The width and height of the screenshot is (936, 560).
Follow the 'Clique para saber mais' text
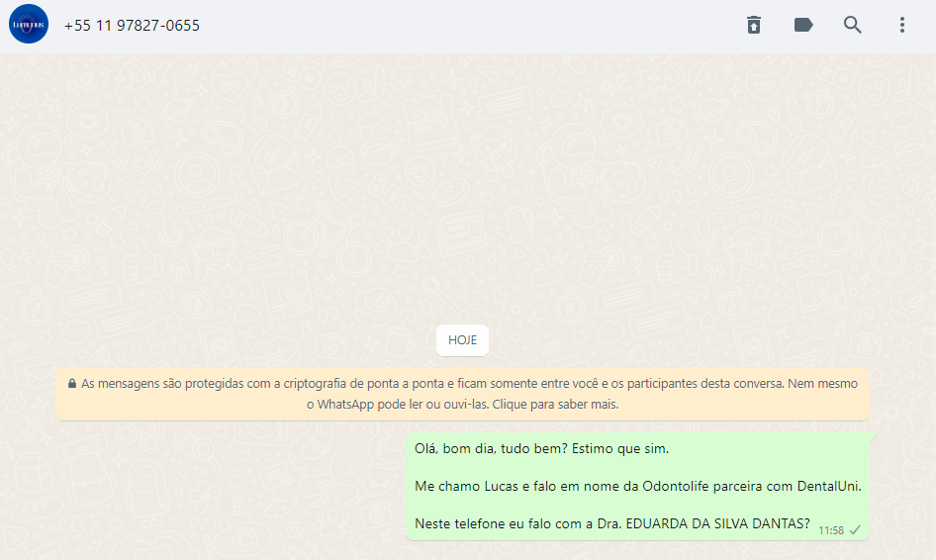coord(555,405)
